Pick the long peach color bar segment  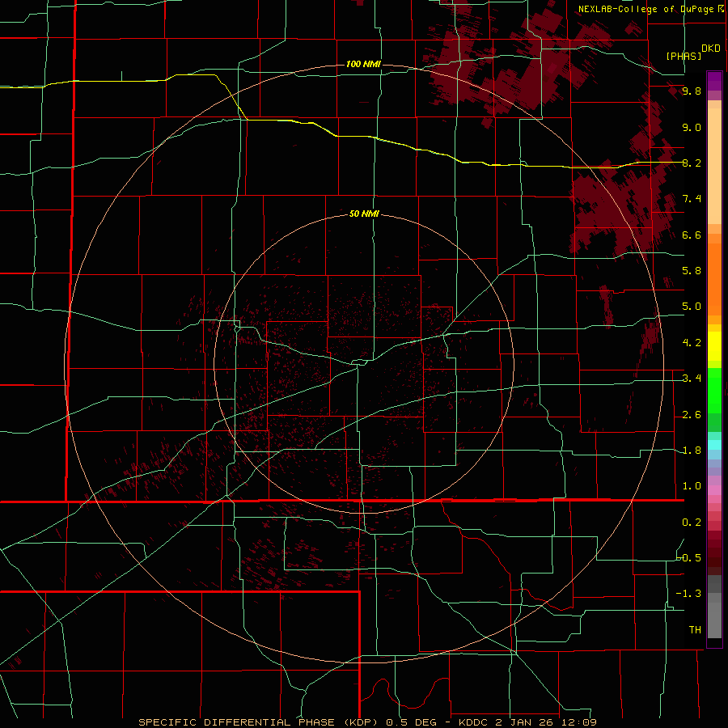(x=714, y=166)
